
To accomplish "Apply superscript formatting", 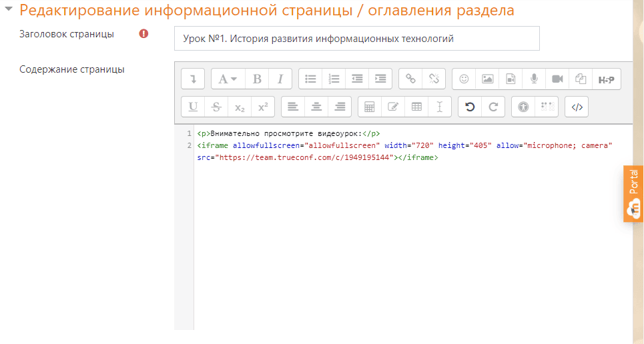I will [x=263, y=107].
